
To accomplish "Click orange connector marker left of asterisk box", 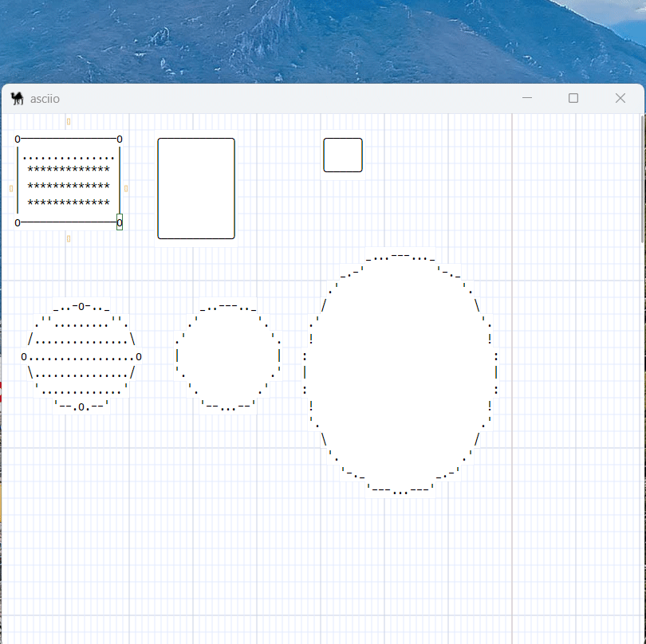I will [11, 189].
